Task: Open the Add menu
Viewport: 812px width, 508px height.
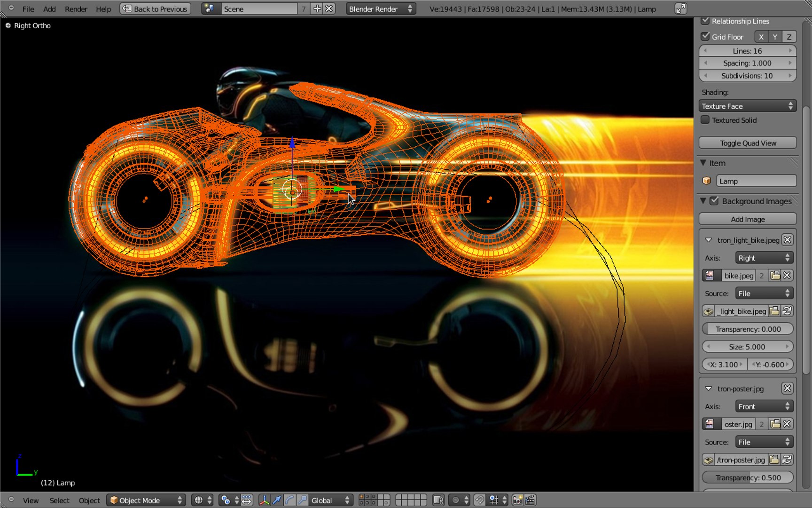Action: tap(49, 8)
